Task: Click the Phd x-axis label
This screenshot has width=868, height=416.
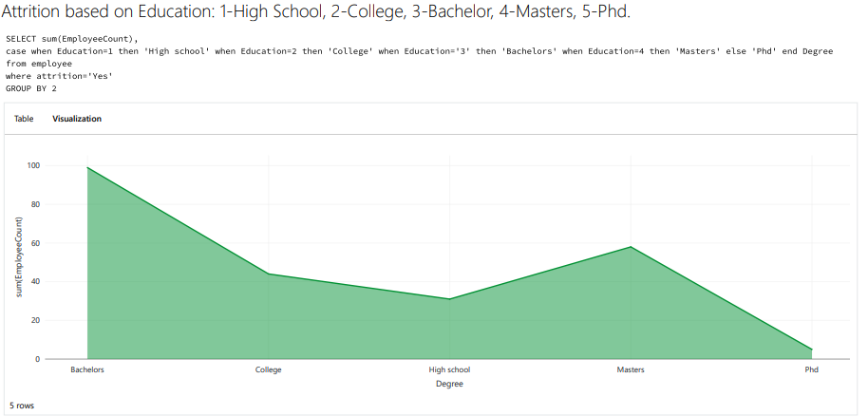Action: point(811,369)
